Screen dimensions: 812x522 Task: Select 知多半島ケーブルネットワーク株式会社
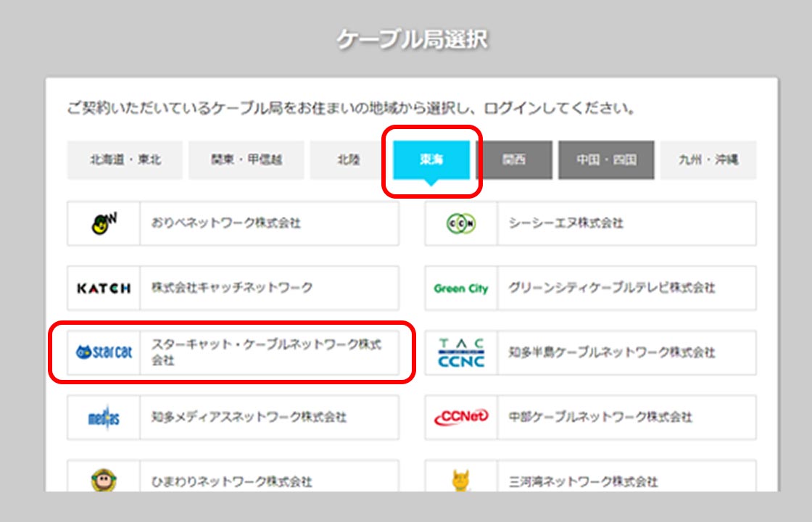[x=590, y=352]
